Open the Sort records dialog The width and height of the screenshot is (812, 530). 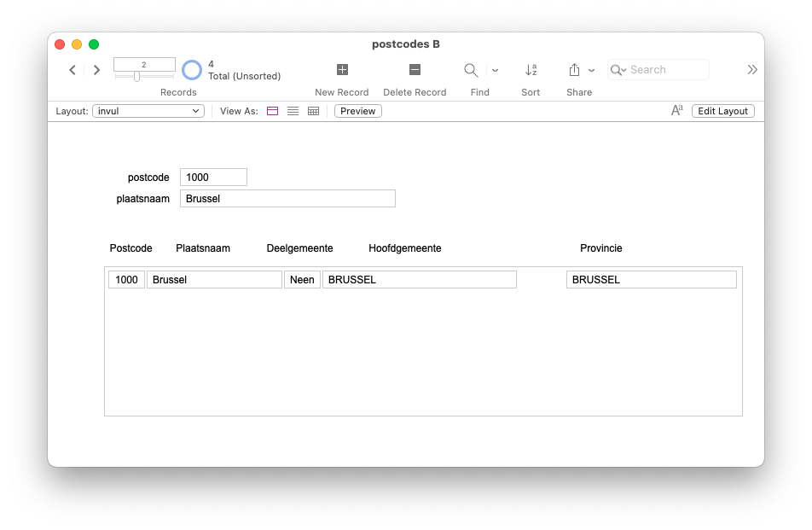(x=531, y=70)
